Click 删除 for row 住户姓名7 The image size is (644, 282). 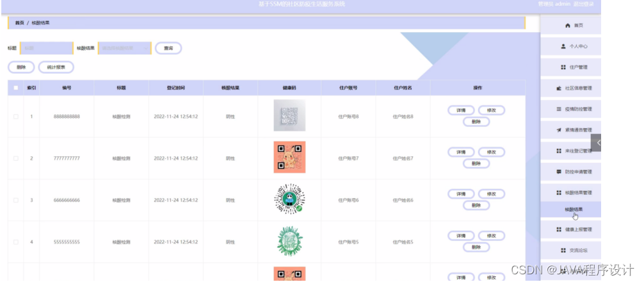[476, 163]
